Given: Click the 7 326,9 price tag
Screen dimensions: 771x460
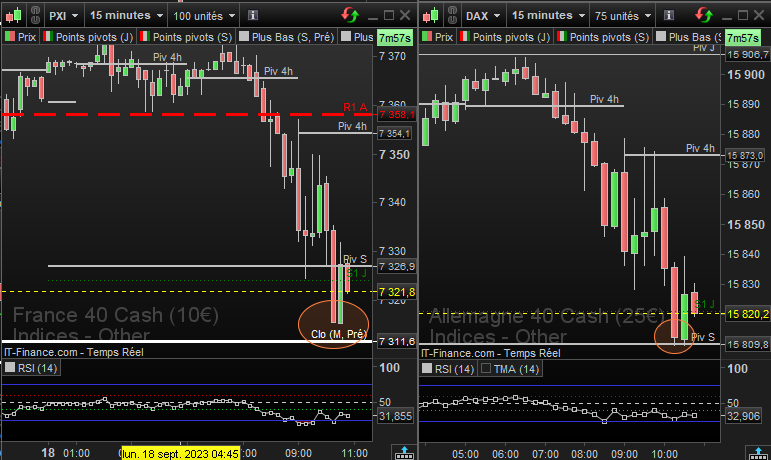Looking at the screenshot, I should pos(396,266).
